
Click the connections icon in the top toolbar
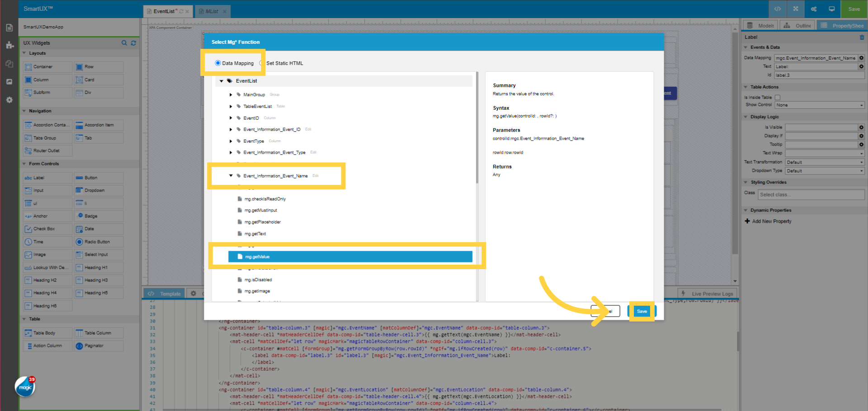tap(813, 9)
